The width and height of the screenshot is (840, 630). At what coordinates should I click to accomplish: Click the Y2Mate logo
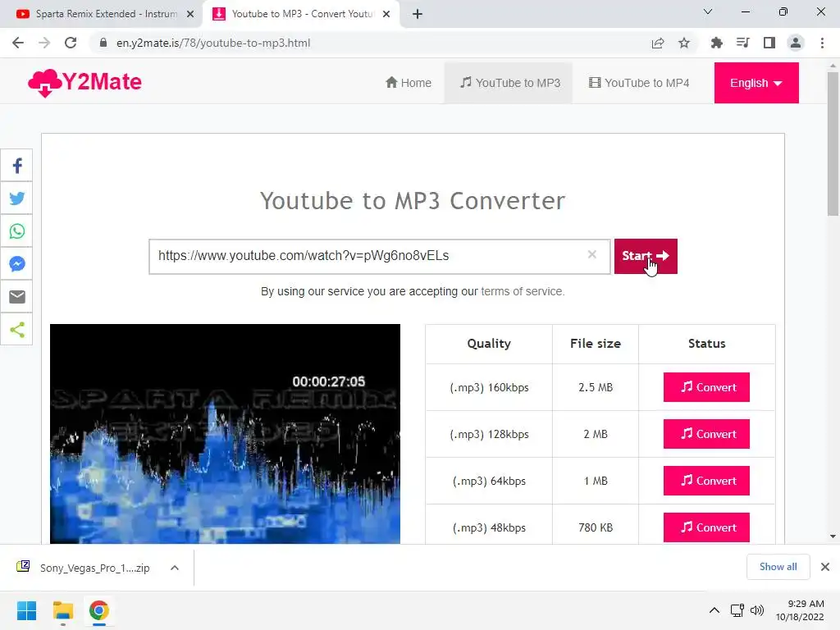pos(84,83)
